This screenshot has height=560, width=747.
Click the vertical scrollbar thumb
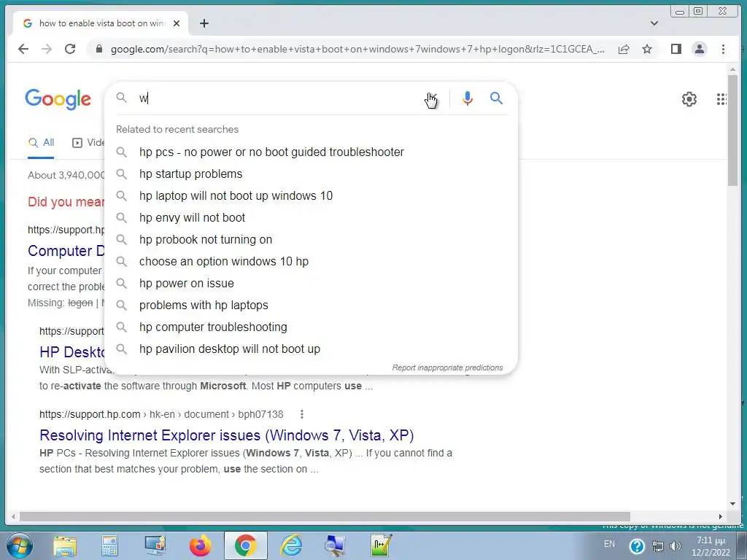tap(732, 130)
